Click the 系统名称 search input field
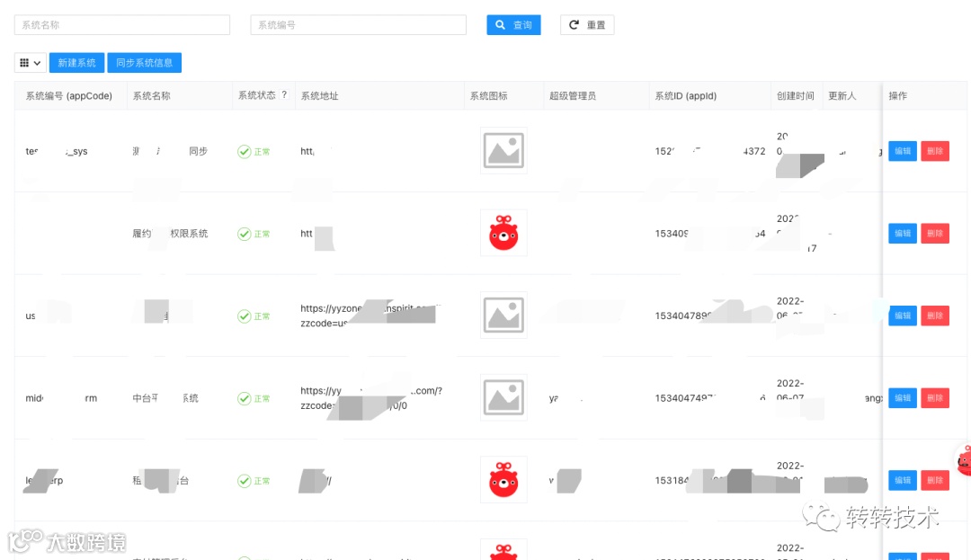The image size is (971, 560). pos(122,25)
